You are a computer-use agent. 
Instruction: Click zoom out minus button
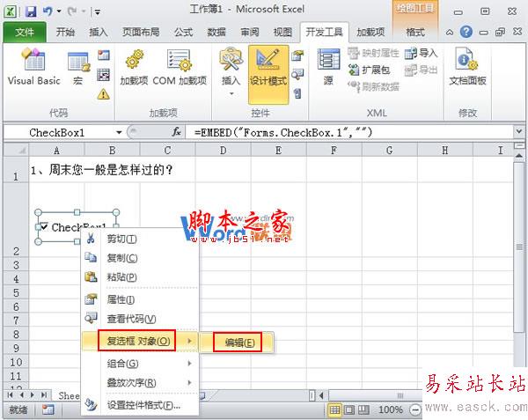coord(414,410)
